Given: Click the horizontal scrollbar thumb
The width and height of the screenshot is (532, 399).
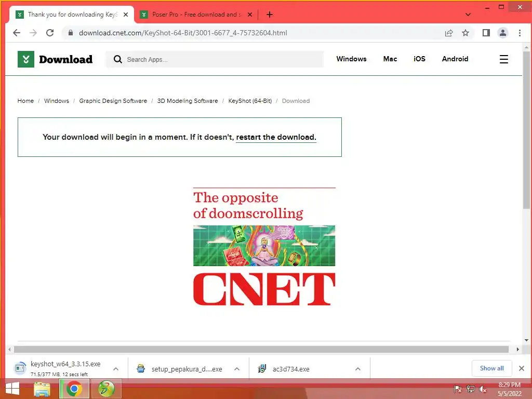Looking at the screenshot, I should [261, 350].
